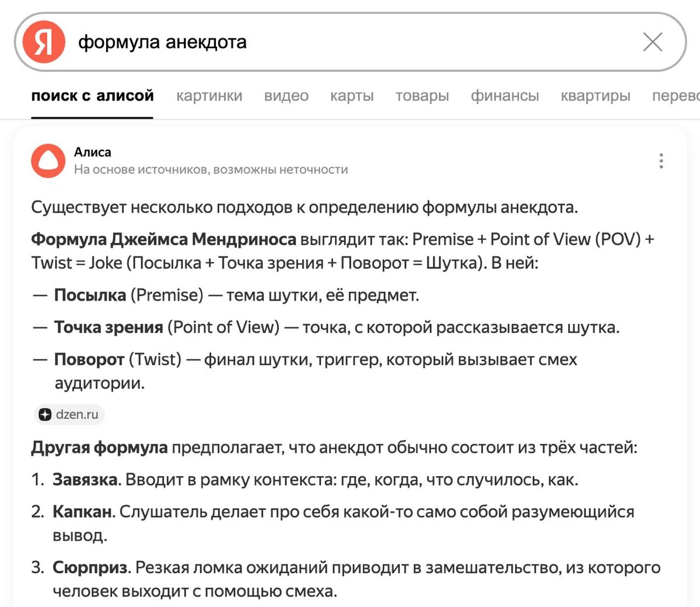Image resolution: width=700 pixels, height=607 pixels.
Task: Click the "Капкан" list item
Action: tap(332, 524)
